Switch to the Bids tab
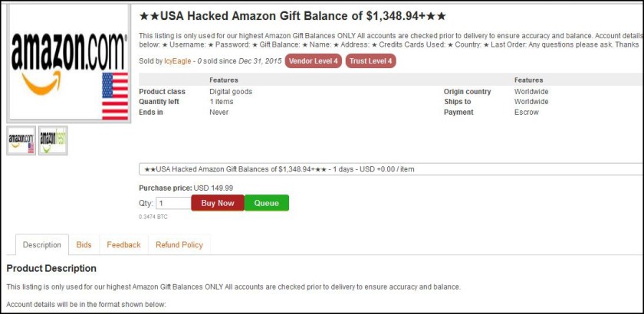This screenshot has height=314, width=644. coord(84,245)
